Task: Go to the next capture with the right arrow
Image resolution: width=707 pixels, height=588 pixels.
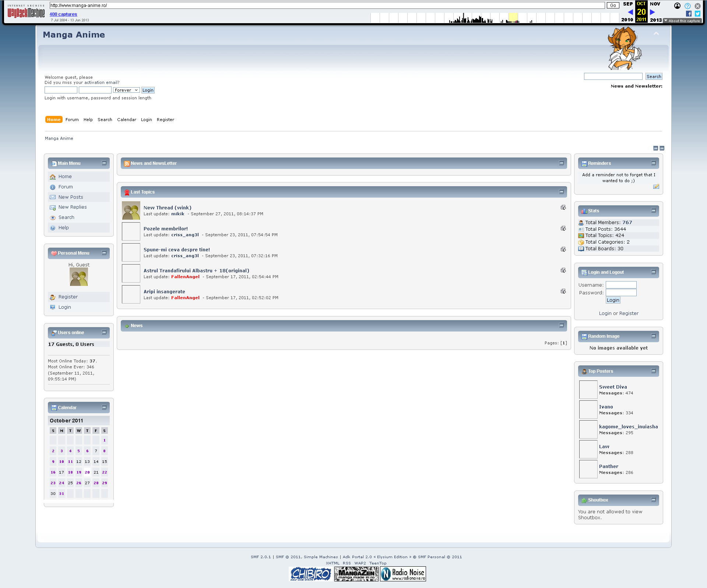Action: coord(653,12)
